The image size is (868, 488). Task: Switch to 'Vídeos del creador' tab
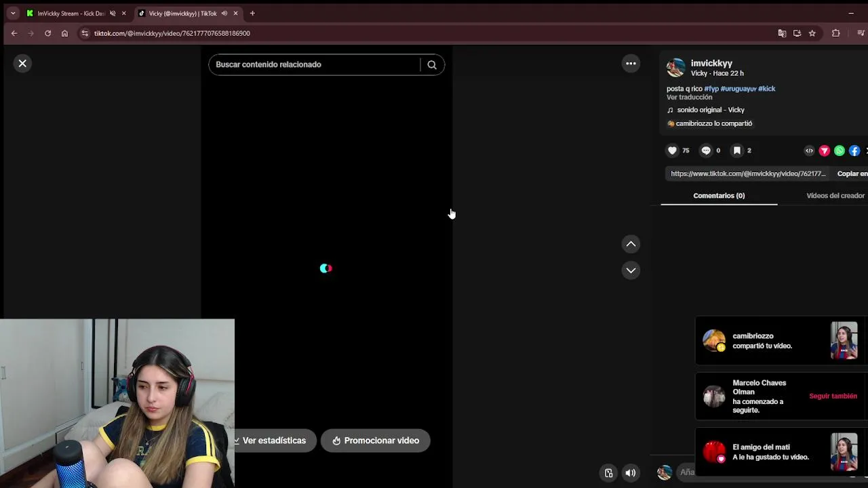835,196
